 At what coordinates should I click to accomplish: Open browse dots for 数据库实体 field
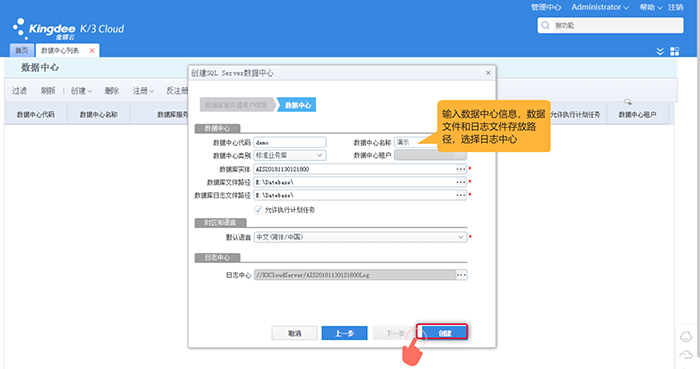[x=461, y=169]
